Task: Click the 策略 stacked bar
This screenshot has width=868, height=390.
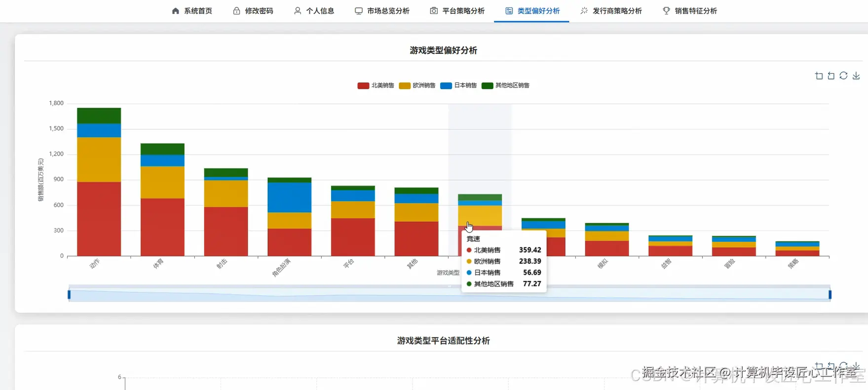Action: 797,249
